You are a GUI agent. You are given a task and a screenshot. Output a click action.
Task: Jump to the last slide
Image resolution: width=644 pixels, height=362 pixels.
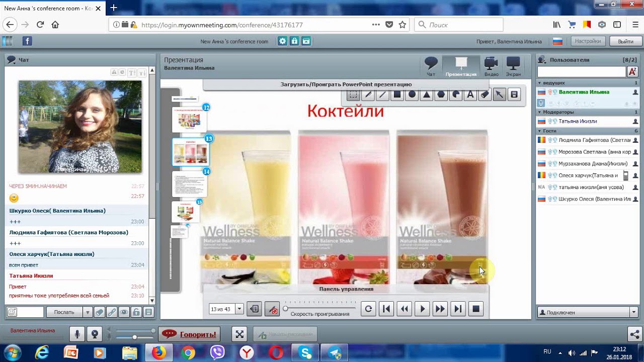coord(458,309)
